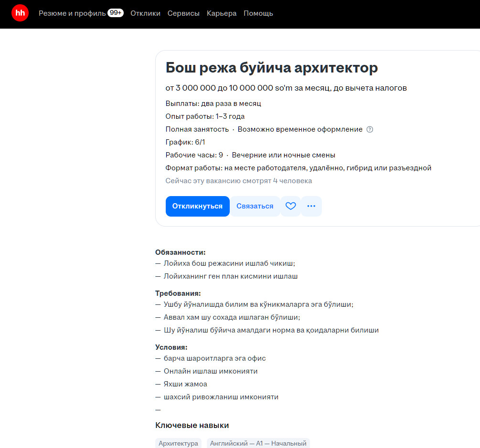Click the Связаться button
The image size is (480, 448).
pos(255,206)
